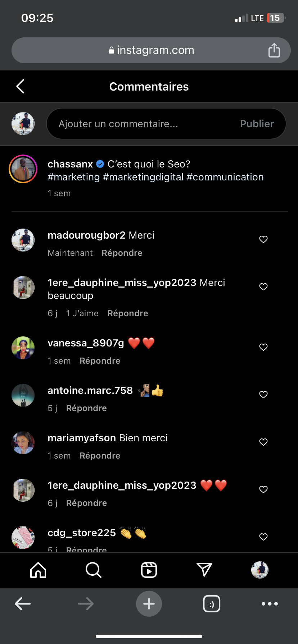Tap the instagram.com address bar
The width and height of the screenshot is (298, 644).
151,50
